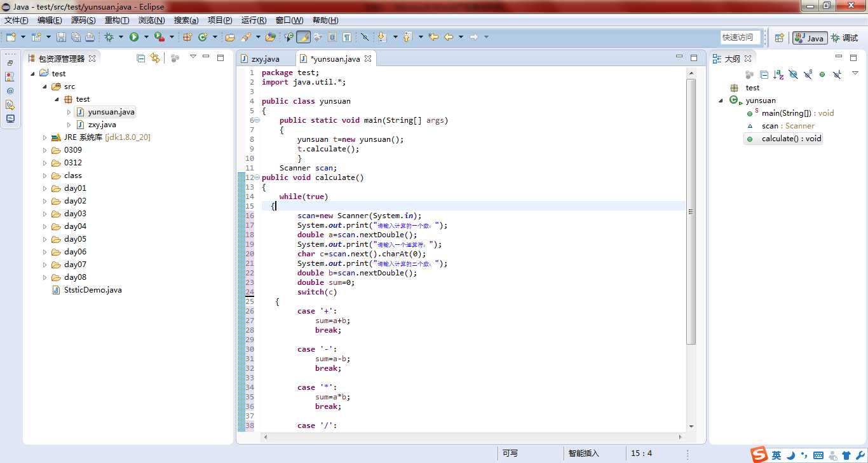Minimize the Outline panel
868x463 pixels.
pos(839,57)
